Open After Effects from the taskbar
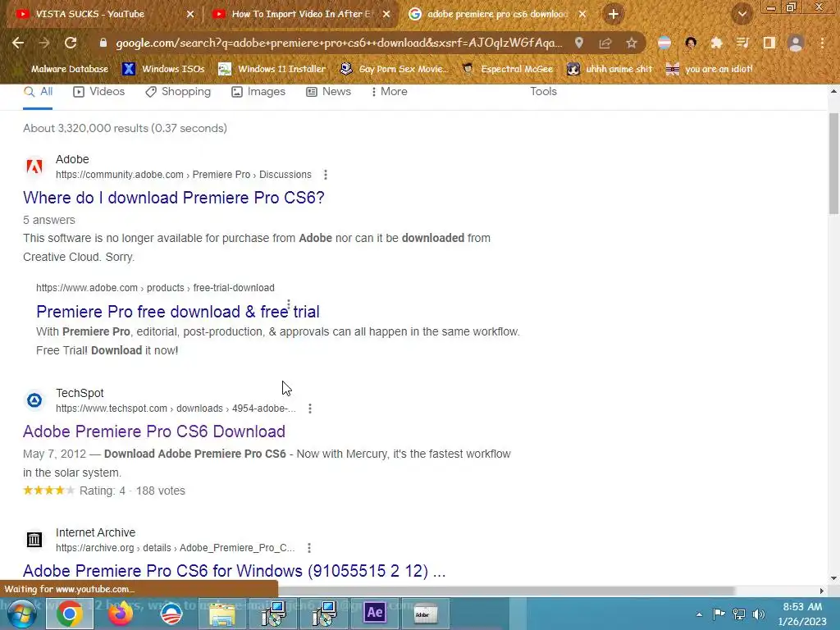840x630 pixels. tap(375, 612)
